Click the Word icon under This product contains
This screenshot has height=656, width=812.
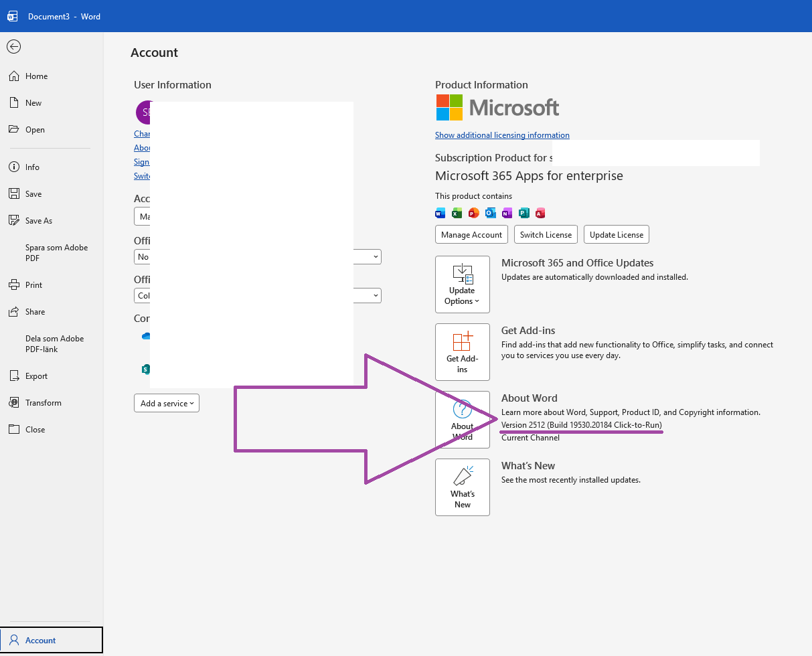[440, 213]
